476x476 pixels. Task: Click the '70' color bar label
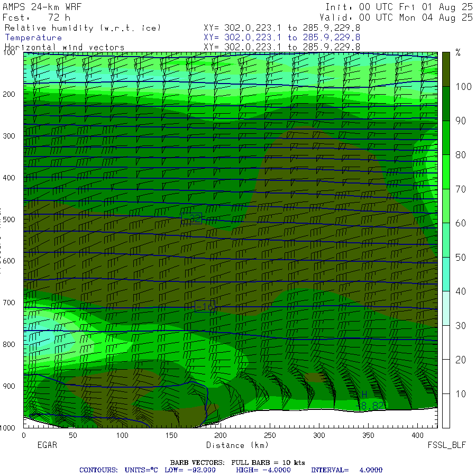click(x=461, y=189)
